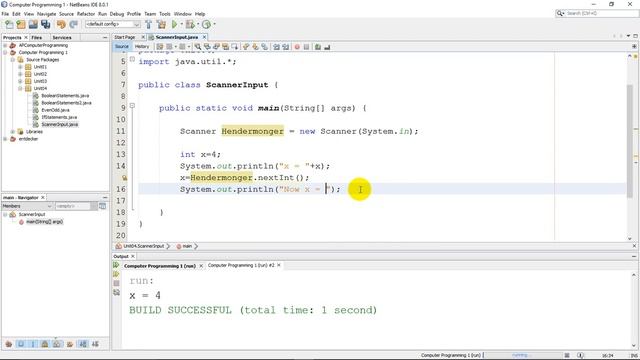Image resolution: width=640 pixels, height=360 pixels.
Task: Toggle the Show Static Members filter in Navigator bottom bar
Action: pos(33,344)
